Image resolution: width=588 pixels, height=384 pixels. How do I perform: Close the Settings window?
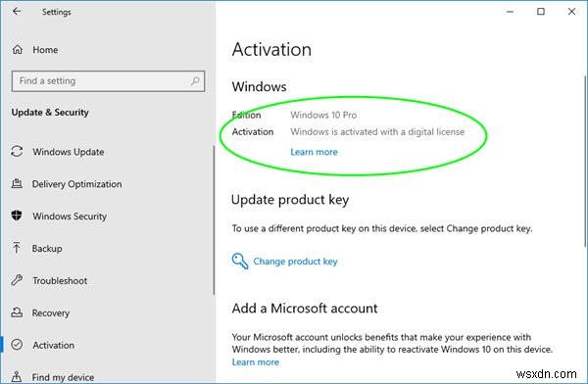571,12
